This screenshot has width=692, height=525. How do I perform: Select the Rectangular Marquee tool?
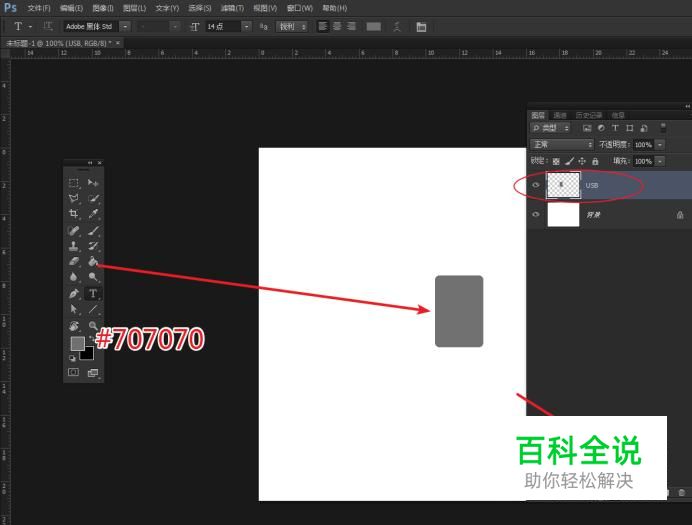(74, 183)
